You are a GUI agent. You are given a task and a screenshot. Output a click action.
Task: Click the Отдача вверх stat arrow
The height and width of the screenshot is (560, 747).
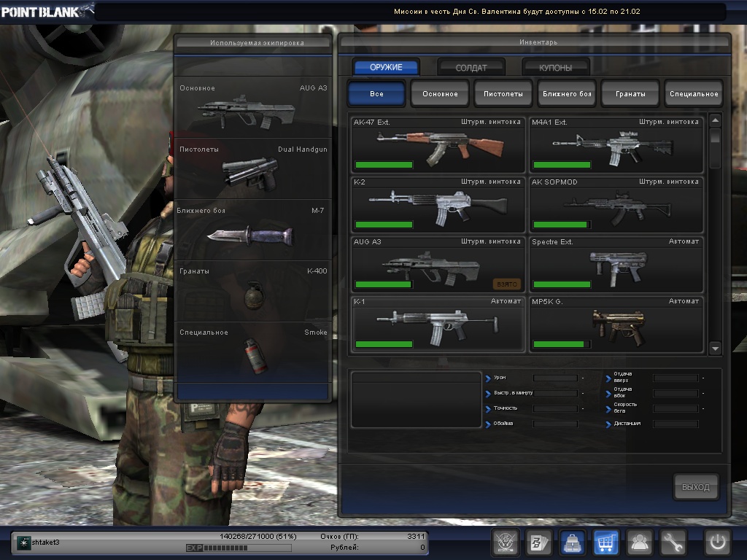608,378
